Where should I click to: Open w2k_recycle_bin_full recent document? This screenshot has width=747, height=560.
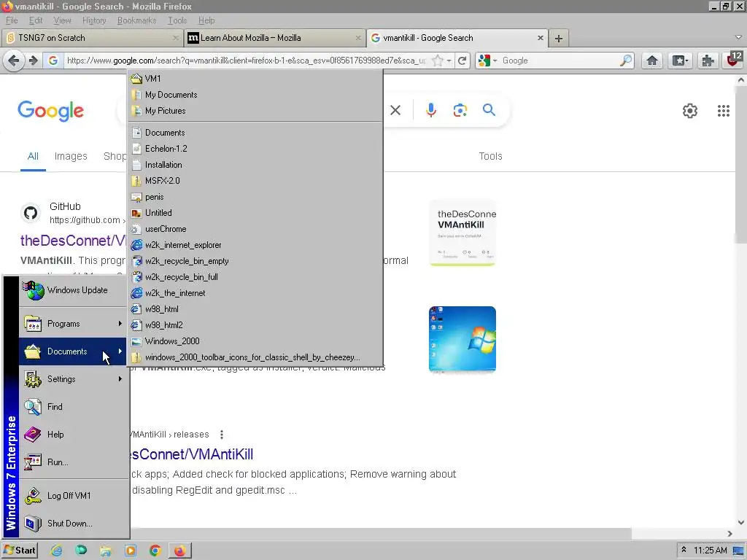click(255, 277)
